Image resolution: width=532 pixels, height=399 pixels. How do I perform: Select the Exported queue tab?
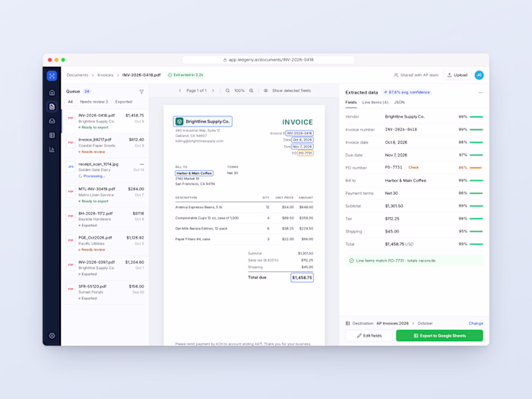point(123,102)
